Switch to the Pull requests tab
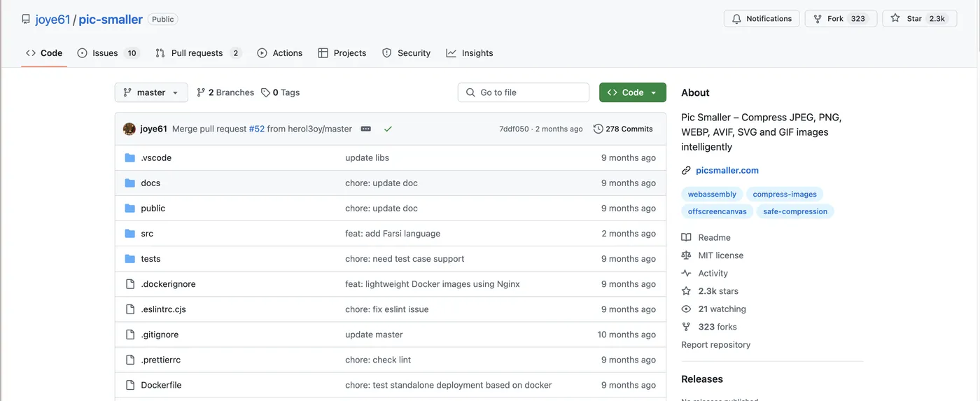This screenshot has width=980, height=401. [198, 53]
